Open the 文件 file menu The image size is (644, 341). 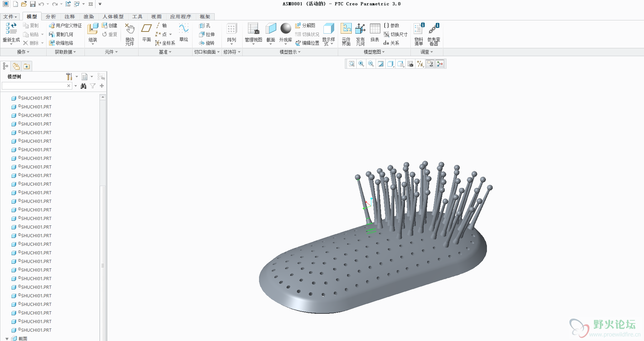[x=10, y=16]
